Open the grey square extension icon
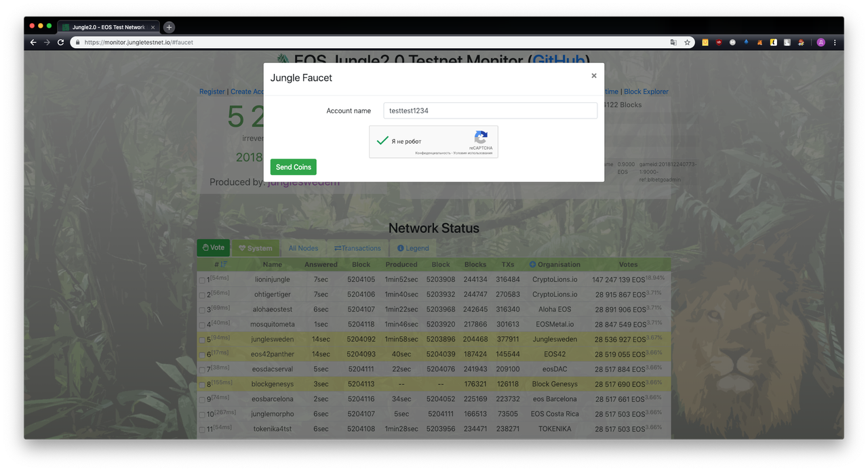 787,42
